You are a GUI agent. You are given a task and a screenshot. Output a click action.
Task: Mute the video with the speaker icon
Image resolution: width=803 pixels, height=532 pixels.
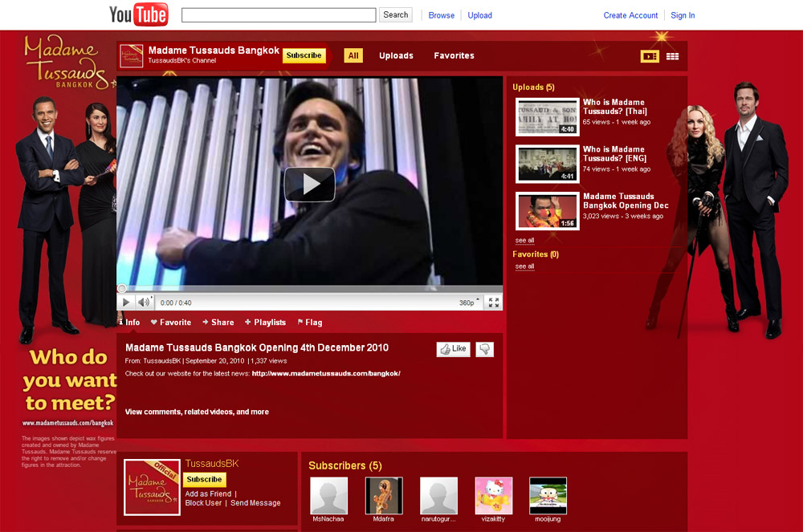(x=144, y=303)
